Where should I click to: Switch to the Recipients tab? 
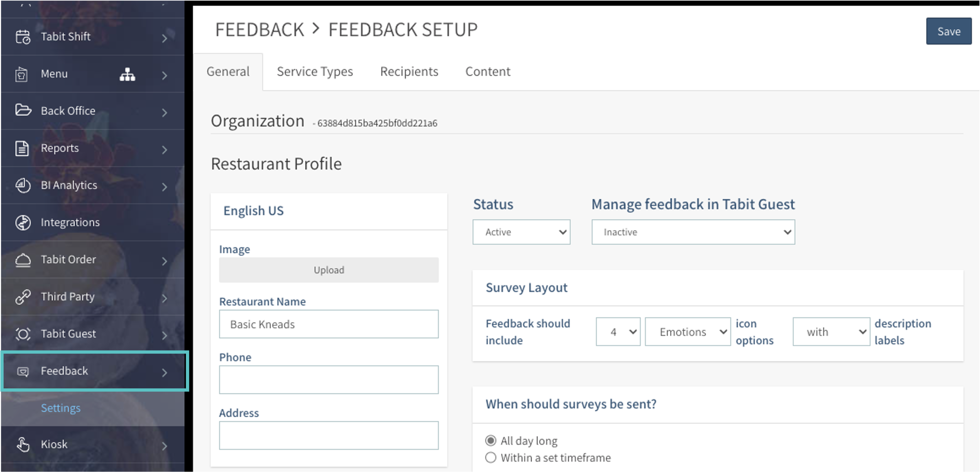click(x=409, y=72)
